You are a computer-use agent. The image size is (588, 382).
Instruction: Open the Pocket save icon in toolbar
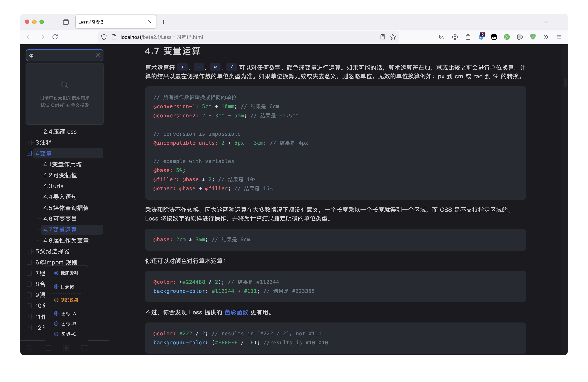click(x=442, y=37)
